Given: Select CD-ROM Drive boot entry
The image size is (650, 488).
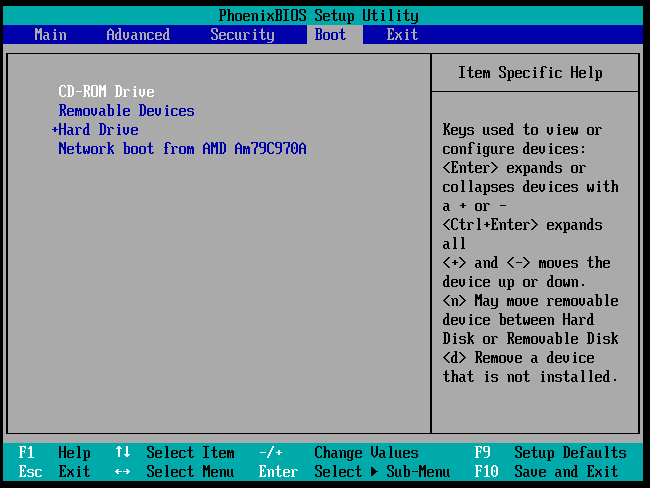Looking at the screenshot, I should point(107,91).
